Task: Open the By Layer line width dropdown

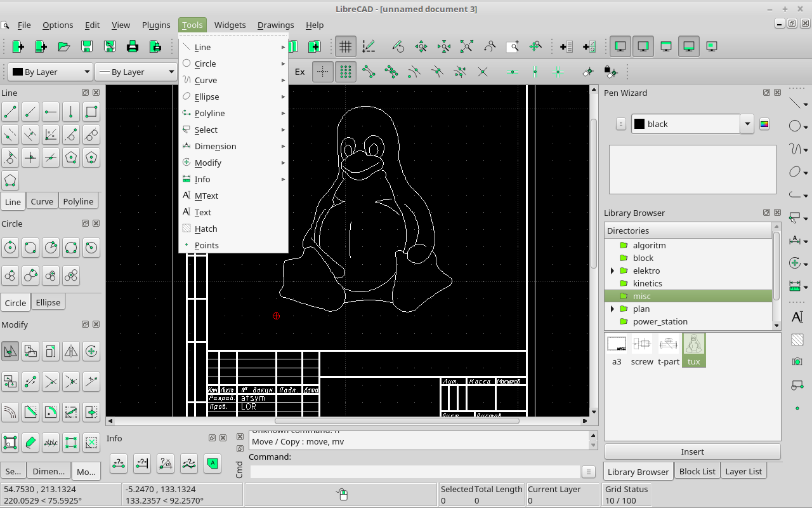Action: coord(136,72)
